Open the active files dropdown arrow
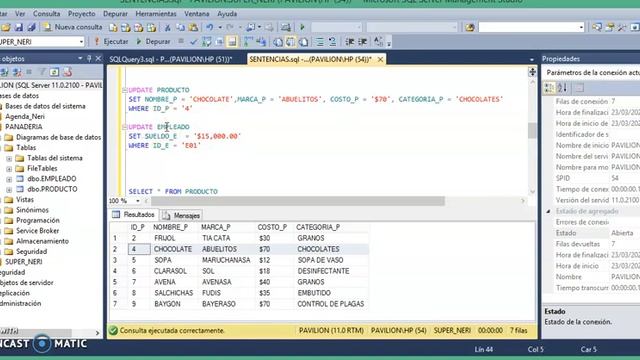Viewport: 640px width, 360px height. click(532, 60)
